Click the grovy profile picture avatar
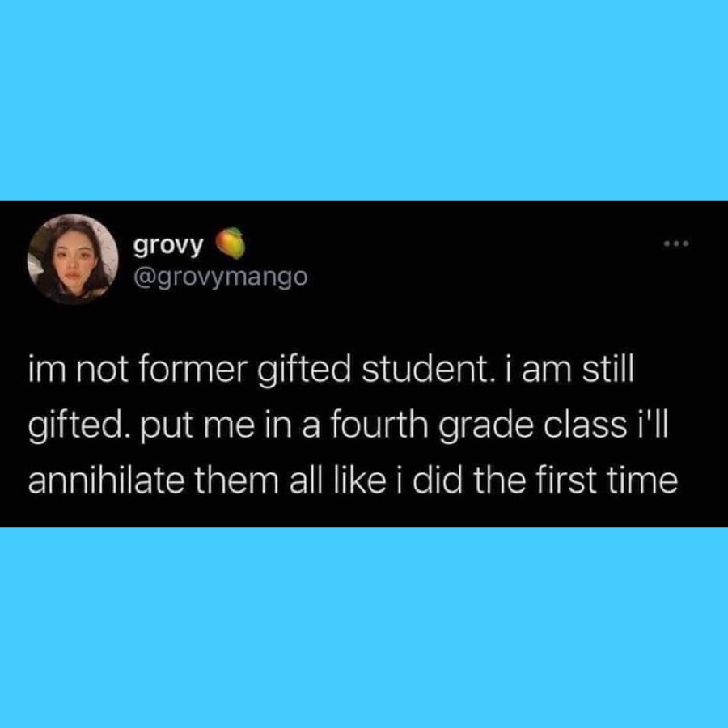Image resolution: width=728 pixels, height=728 pixels. (72, 259)
